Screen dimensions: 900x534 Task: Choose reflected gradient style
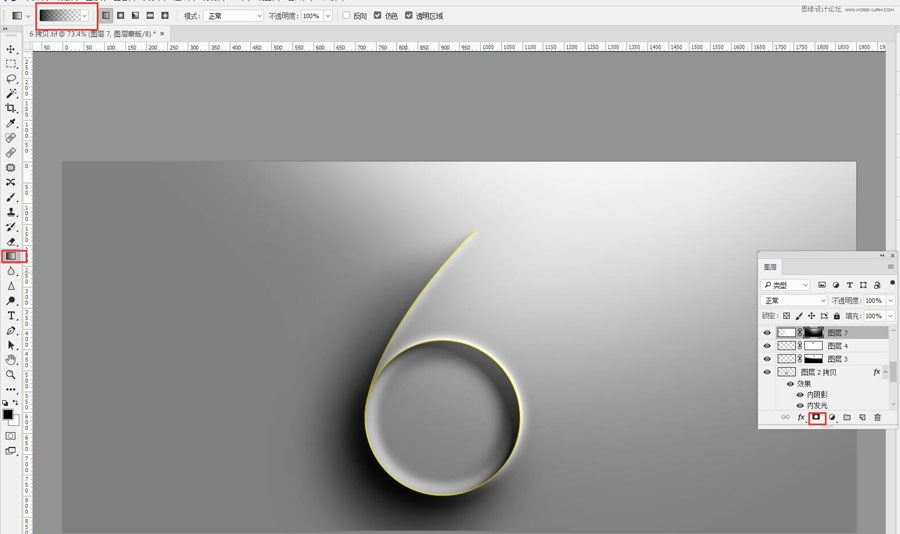tap(150, 16)
